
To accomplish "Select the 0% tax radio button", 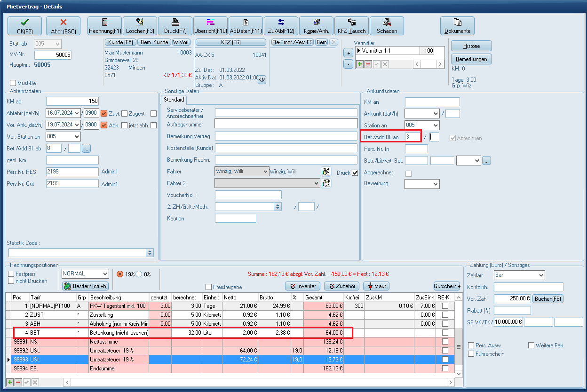I will coord(139,274).
